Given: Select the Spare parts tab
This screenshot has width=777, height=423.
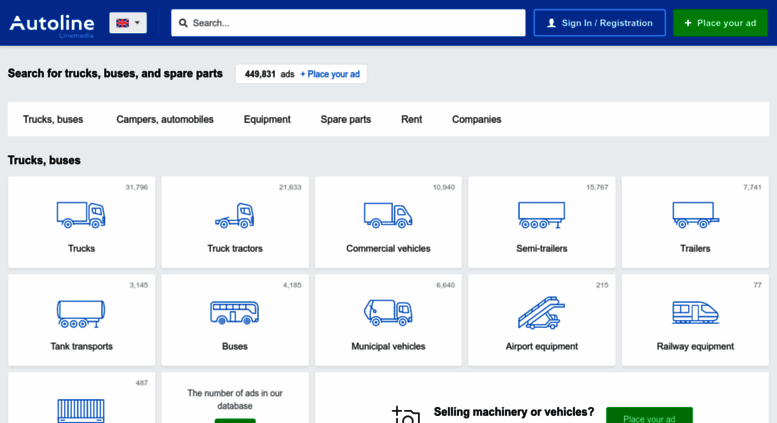Looking at the screenshot, I should click(x=346, y=119).
